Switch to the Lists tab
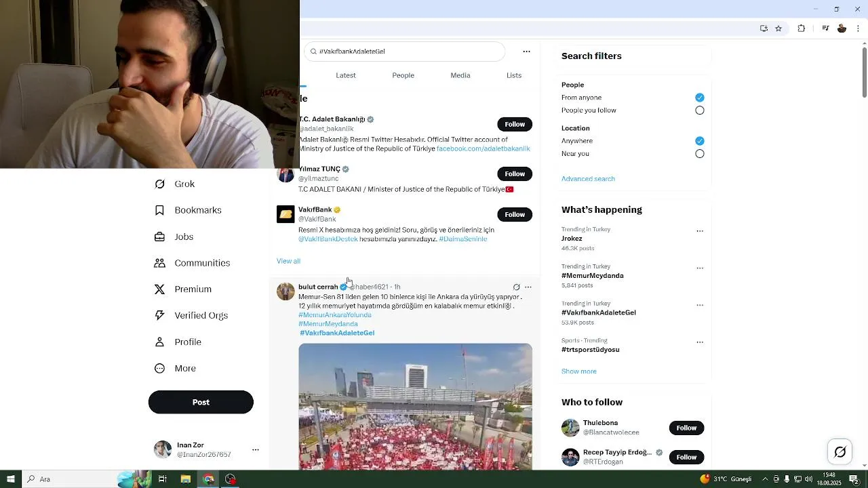868x488 pixels. [514, 75]
